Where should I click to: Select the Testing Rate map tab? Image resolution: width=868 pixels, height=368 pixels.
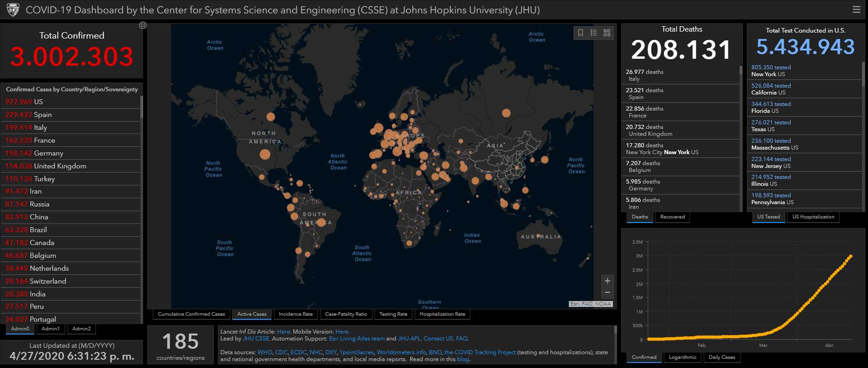click(393, 314)
